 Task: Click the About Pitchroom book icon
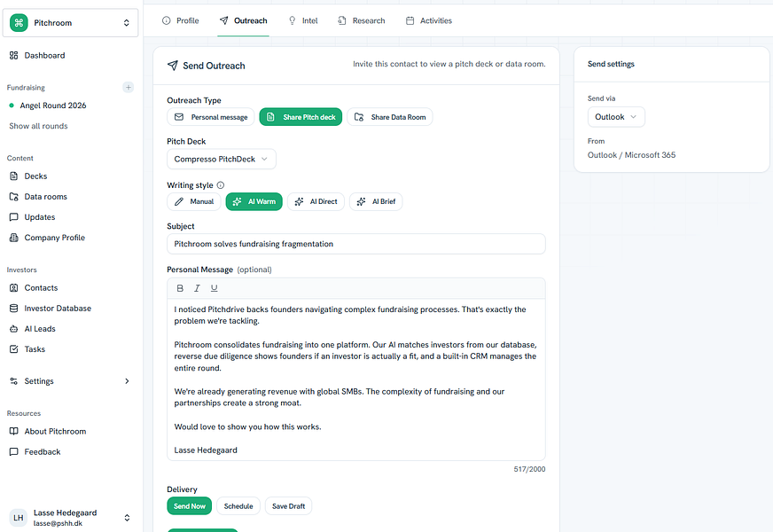click(x=14, y=432)
